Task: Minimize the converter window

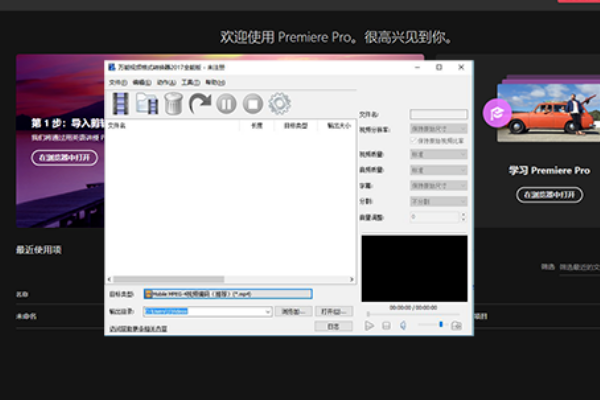Action: [417, 67]
